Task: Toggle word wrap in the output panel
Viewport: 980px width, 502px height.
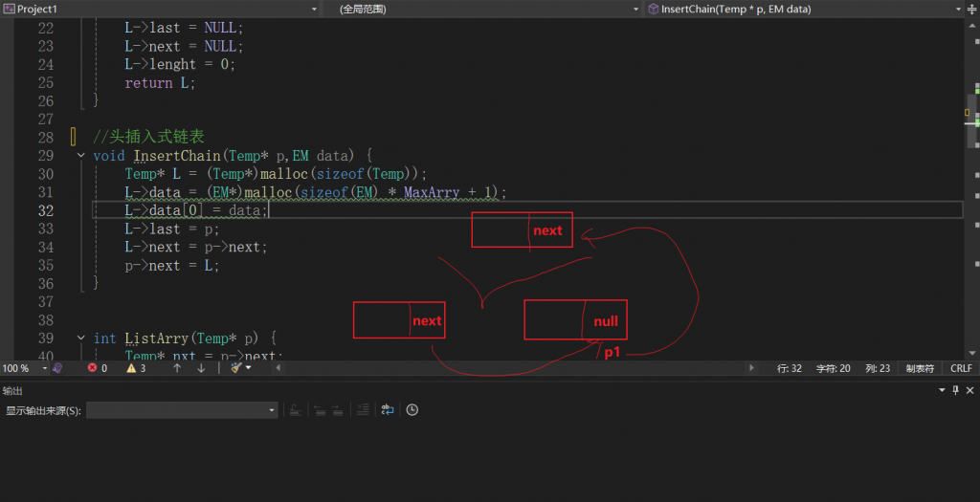Action: pos(388,410)
